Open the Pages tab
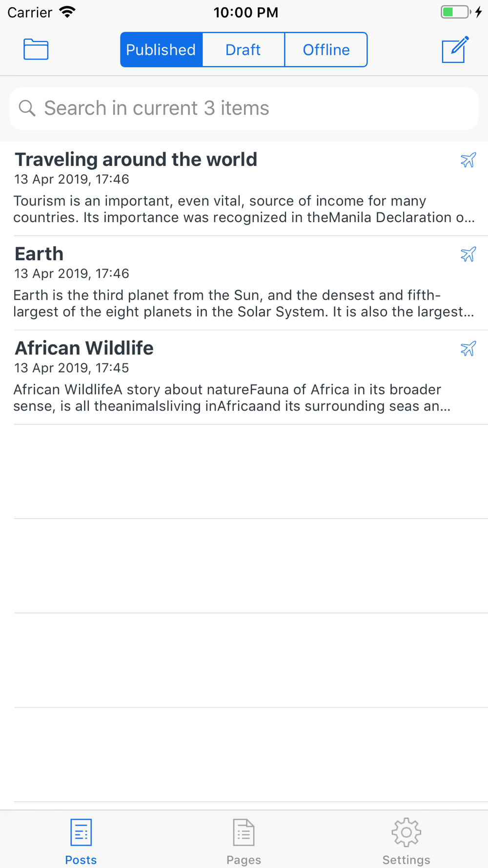488x868 pixels. tap(244, 842)
